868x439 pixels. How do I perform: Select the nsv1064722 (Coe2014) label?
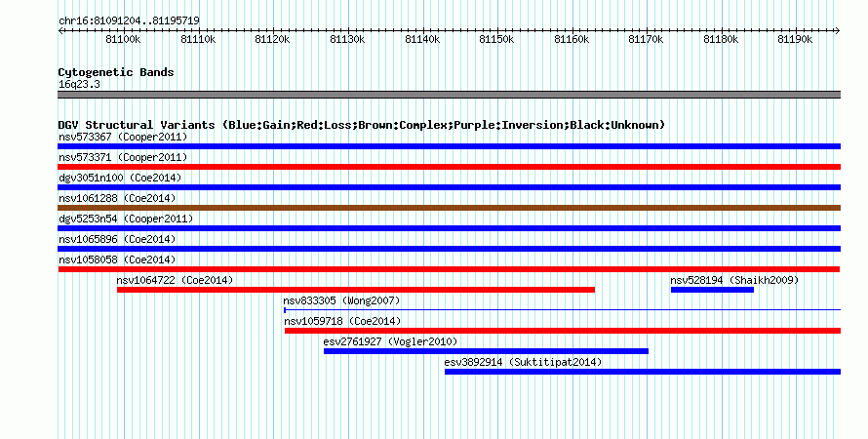pyautogui.click(x=175, y=280)
